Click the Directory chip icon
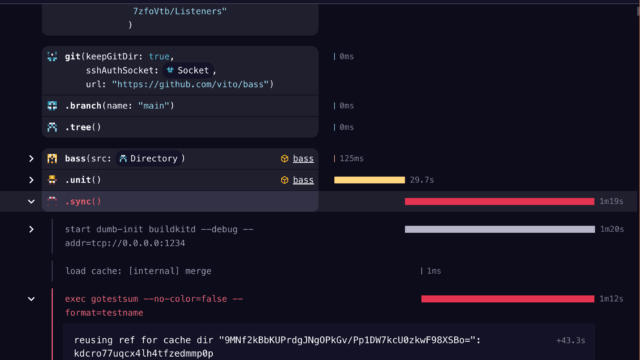 (123, 158)
